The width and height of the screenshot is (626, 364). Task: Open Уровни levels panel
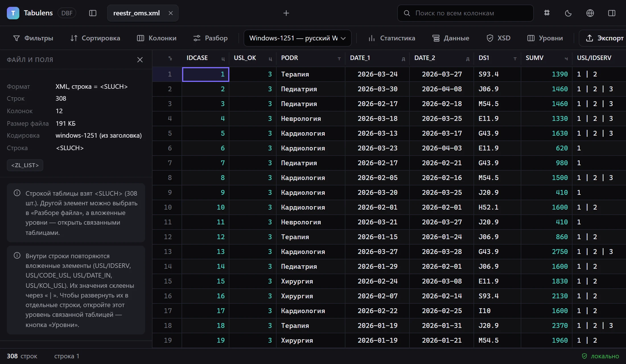(x=545, y=38)
